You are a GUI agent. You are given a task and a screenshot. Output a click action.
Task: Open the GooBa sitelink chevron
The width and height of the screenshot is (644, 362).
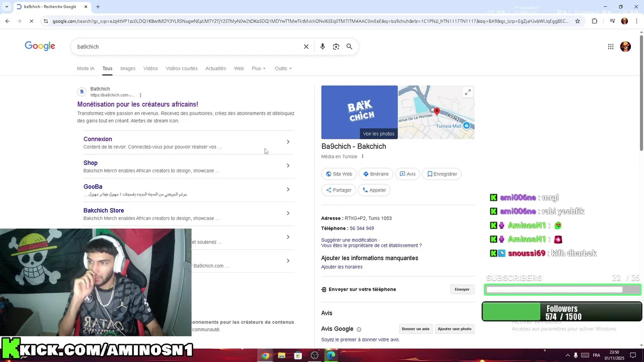[x=288, y=190]
